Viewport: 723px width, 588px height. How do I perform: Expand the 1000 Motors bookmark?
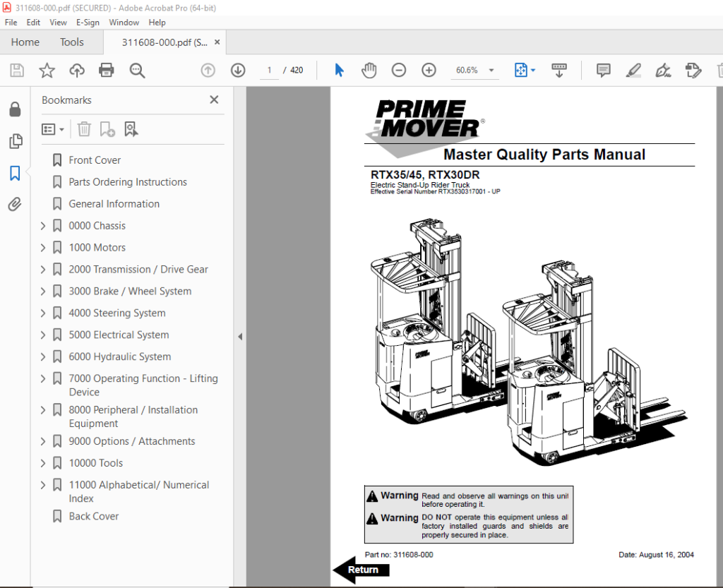tap(43, 248)
